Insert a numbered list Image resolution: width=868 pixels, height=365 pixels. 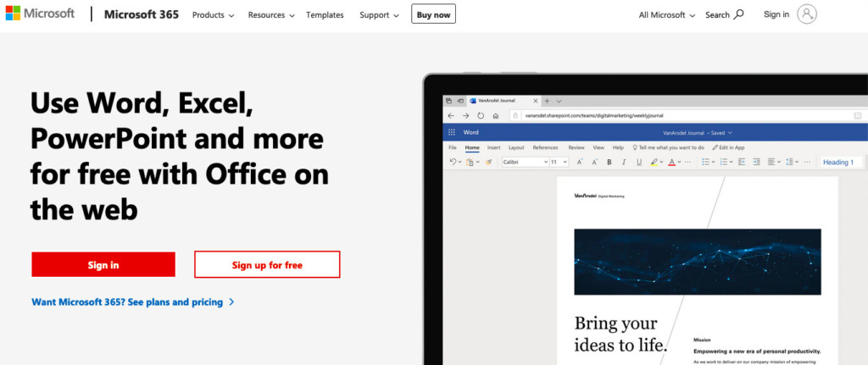pyautogui.click(x=724, y=162)
